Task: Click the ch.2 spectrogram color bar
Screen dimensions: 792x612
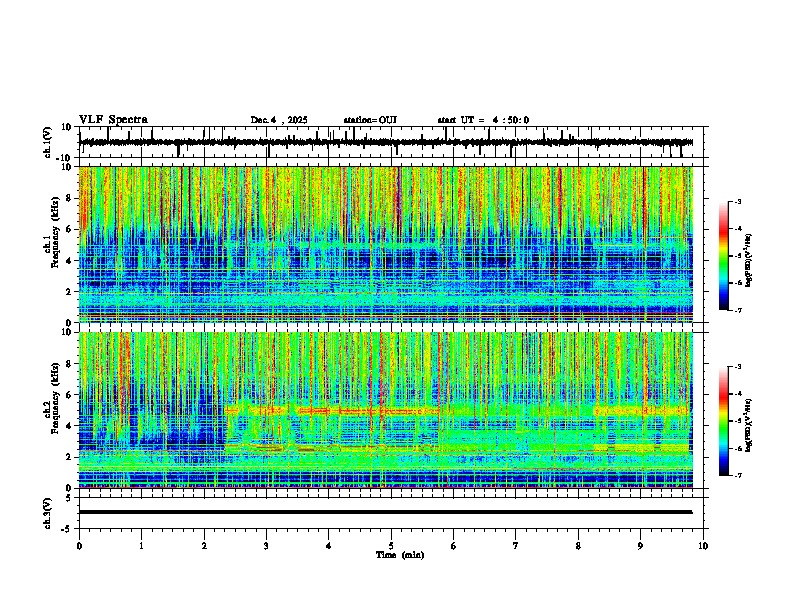Action: [724, 421]
